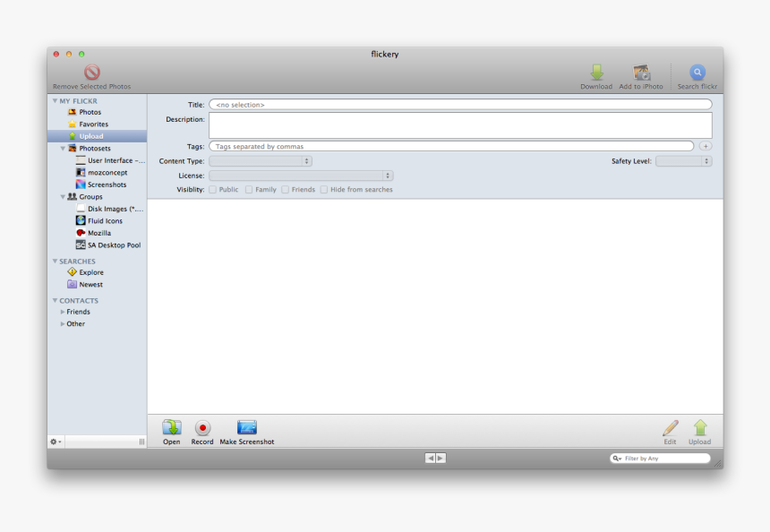
Task: Toggle the Public visibility checkbox
Action: [x=212, y=190]
